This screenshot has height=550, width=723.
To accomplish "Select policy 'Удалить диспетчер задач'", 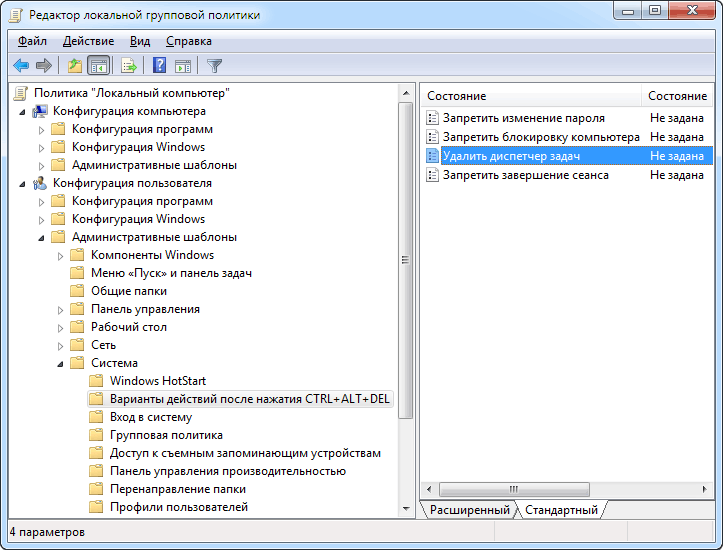I will pos(511,156).
